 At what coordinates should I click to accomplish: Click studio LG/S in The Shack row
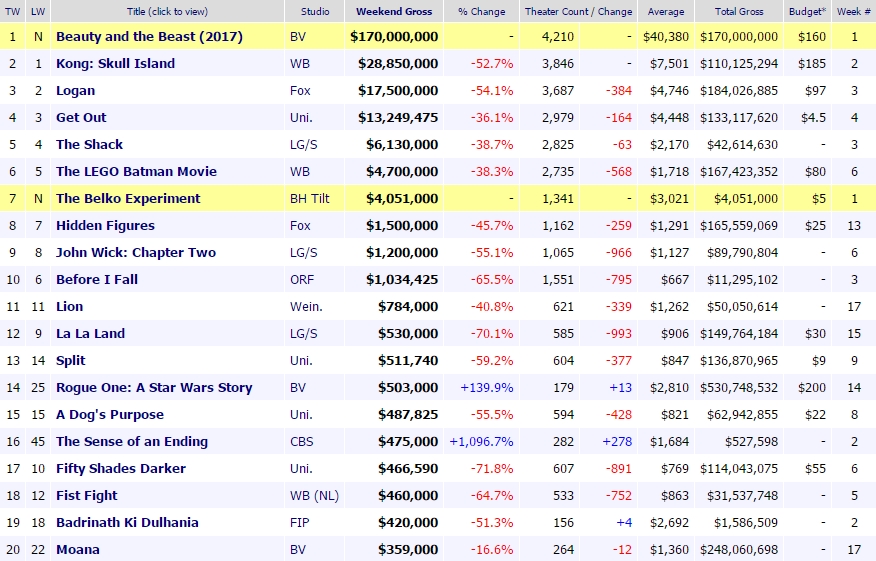click(303, 145)
